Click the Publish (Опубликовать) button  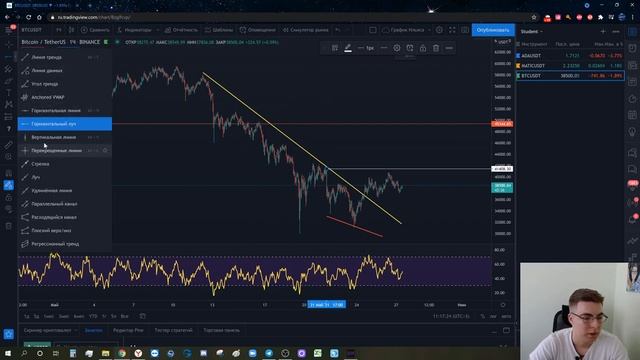[x=493, y=30]
